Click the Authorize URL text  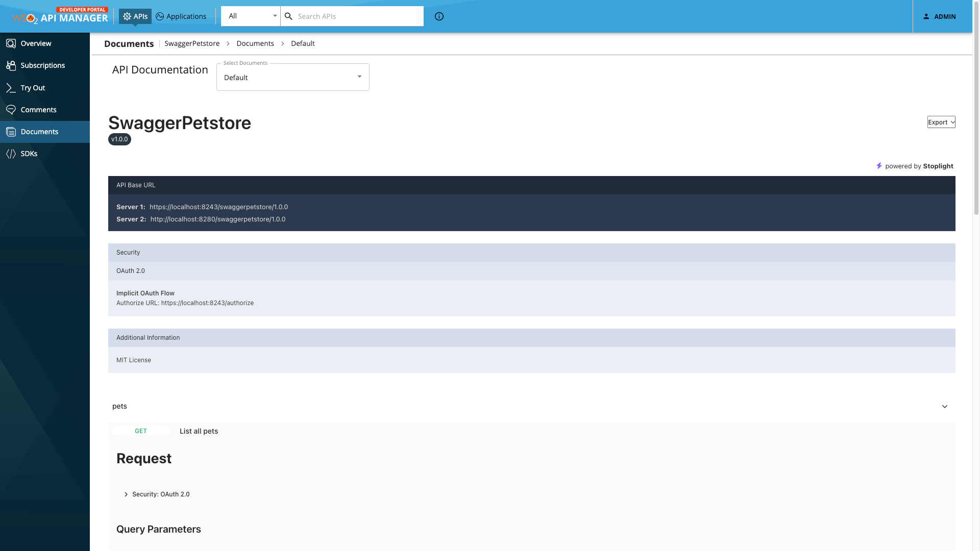pos(185,303)
